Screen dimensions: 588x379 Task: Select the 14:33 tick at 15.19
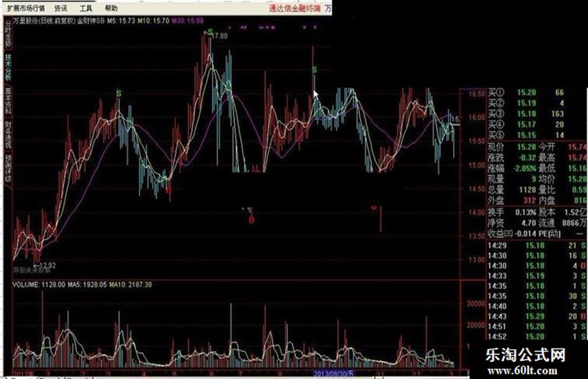pyautogui.click(x=537, y=276)
